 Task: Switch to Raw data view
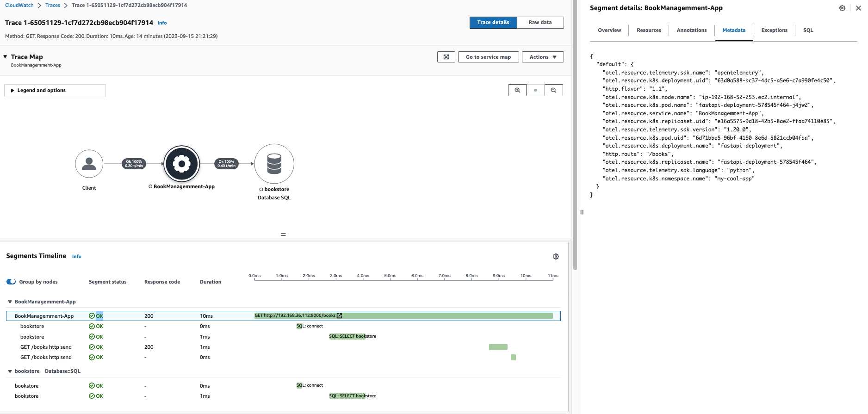(x=540, y=22)
